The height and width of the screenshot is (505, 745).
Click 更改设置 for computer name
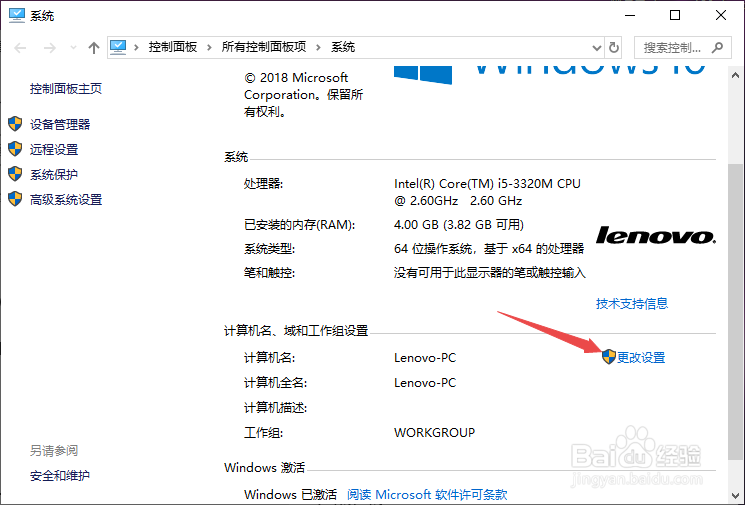(x=641, y=358)
